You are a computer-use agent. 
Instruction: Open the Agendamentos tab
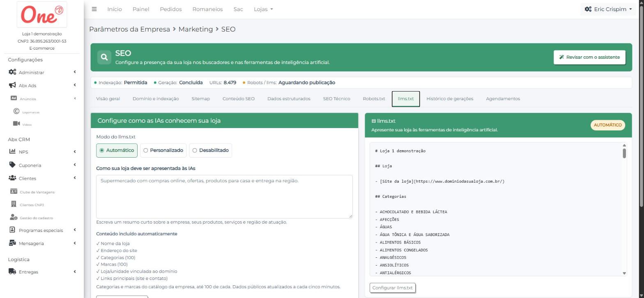point(503,99)
